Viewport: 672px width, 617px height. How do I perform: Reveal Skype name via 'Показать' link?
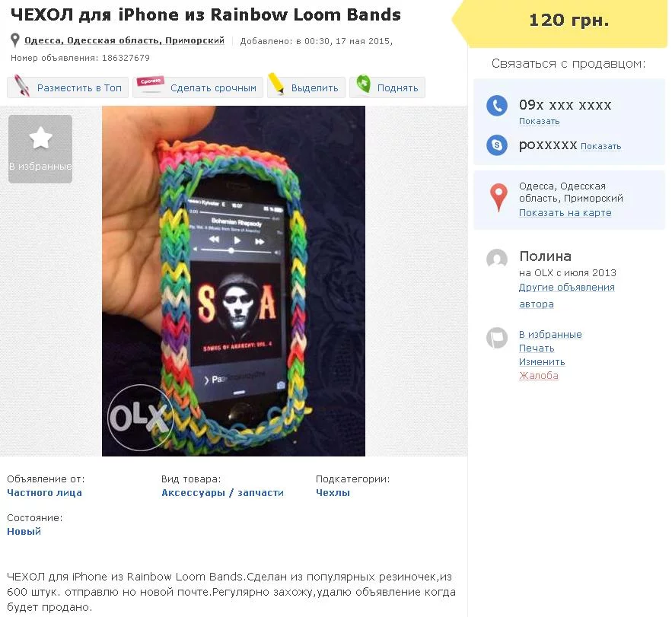(x=600, y=146)
